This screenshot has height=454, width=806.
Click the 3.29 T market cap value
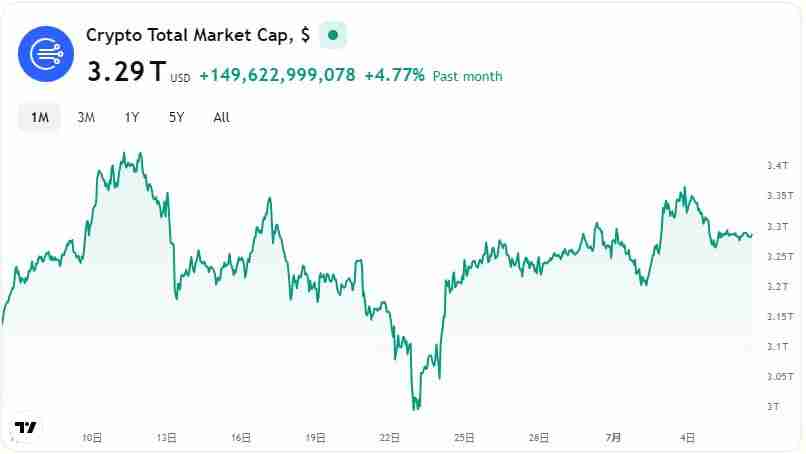pyautogui.click(x=127, y=73)
